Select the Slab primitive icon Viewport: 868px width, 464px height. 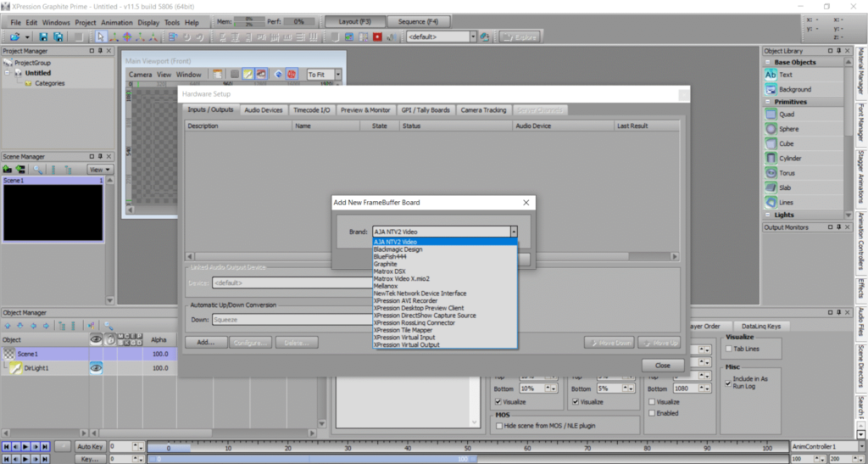coord(771,187)
